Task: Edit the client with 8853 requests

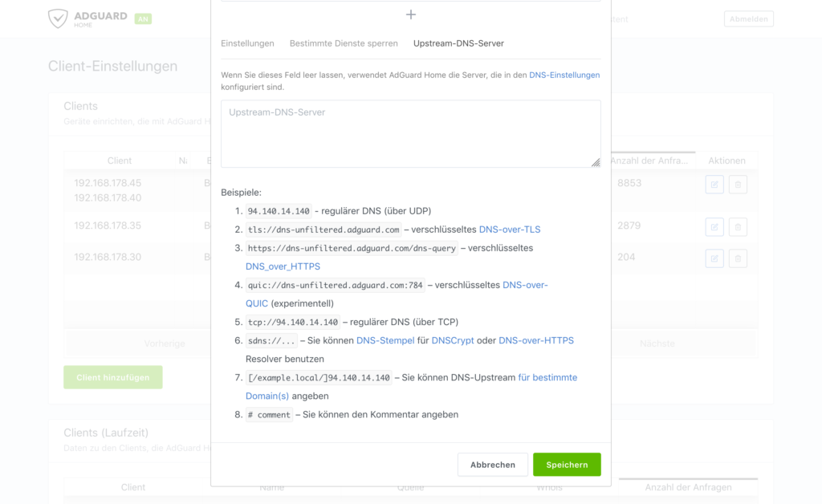Action: point(714,185)
